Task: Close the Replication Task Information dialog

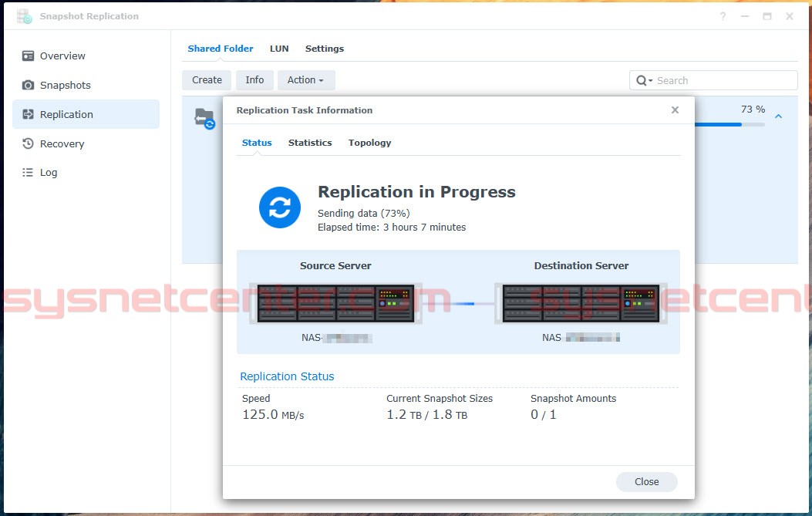Action: tap(675, 110)
